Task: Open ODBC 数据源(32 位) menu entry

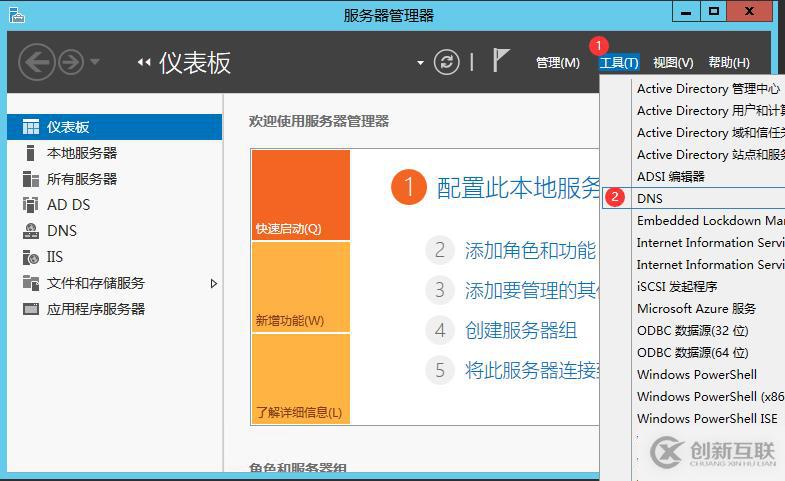Action: [x=693, y=331]
